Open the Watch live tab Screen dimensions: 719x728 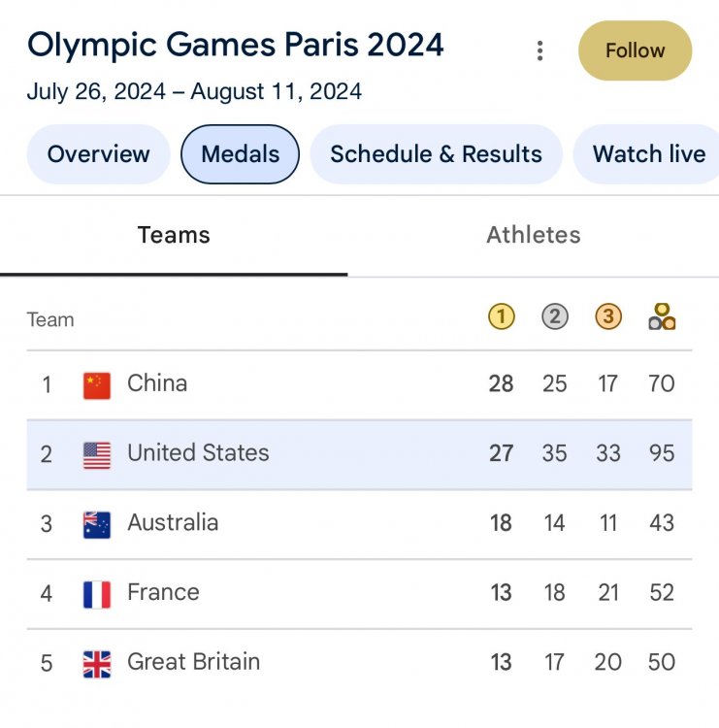point(648,154)
